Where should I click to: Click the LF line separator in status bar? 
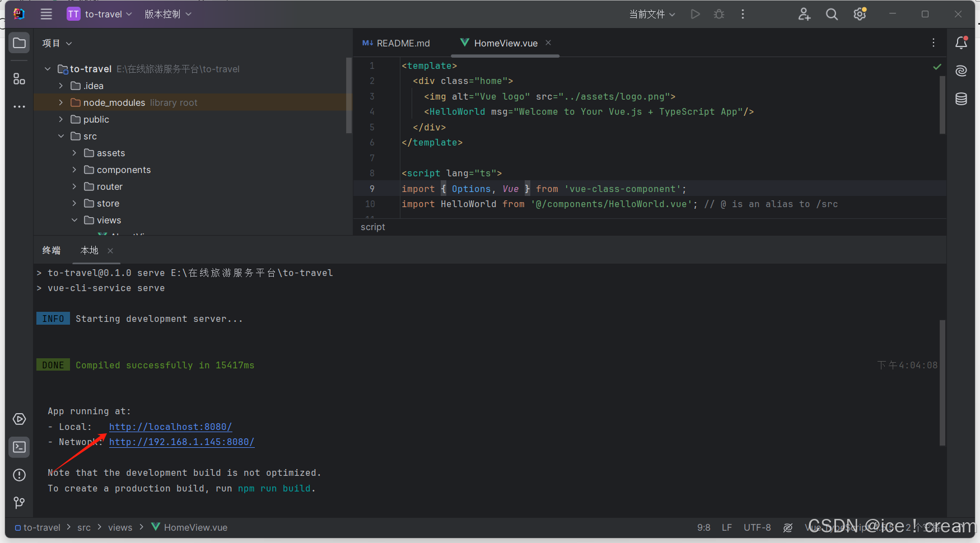coord(726,527)
